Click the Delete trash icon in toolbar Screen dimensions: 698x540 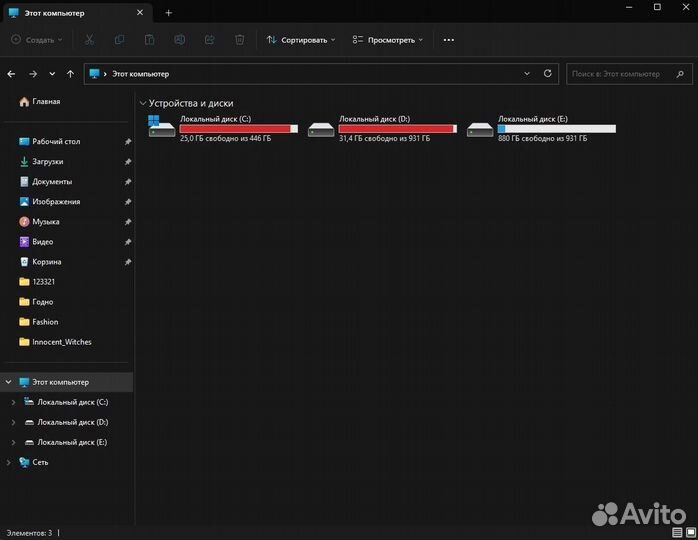pos(240,40)
